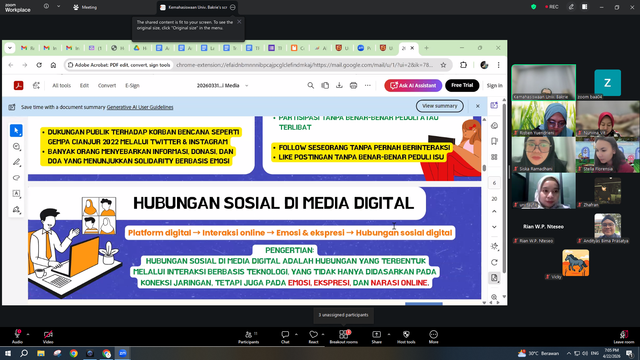The width and height of the screenshot is (640, 360).
Task: Open Windows Start menu
Action: (x=8, y=353)
